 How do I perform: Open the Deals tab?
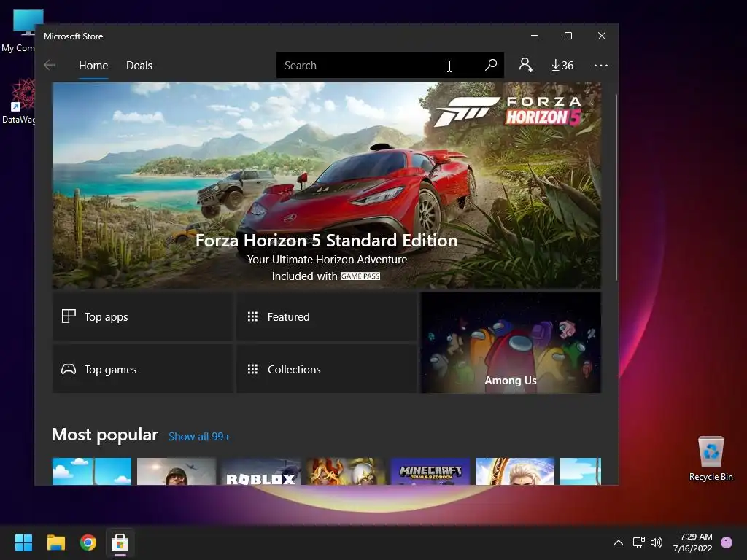pyautogui.click(x=139, y=65)
